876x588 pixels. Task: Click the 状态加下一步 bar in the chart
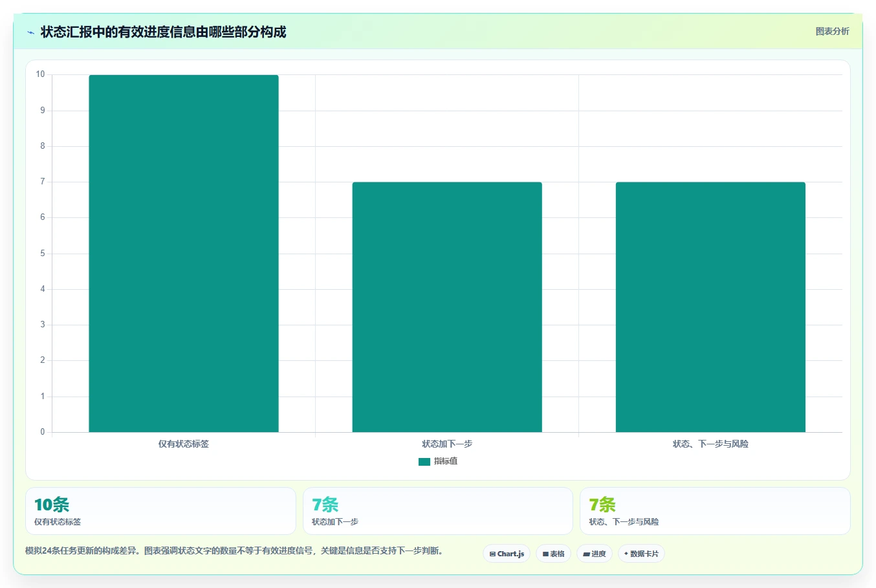coord(447,307)
